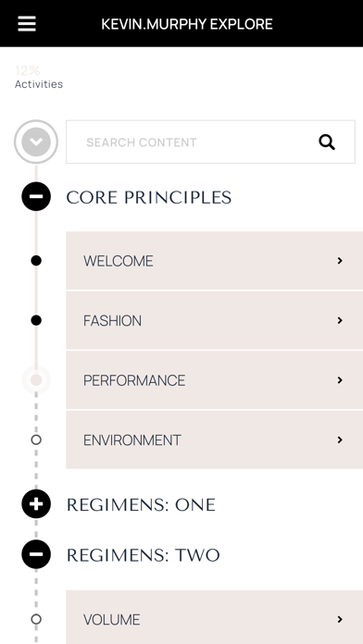This screenshot has width=363, height=644.
Task: Open the Fashion lesson
Action: (x=214, y=320)
